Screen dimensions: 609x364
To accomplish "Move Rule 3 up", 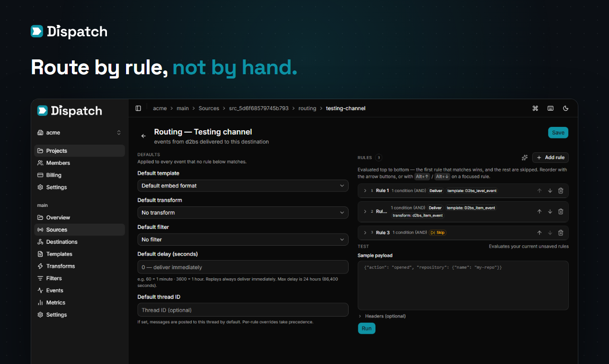I will (539, 233).
